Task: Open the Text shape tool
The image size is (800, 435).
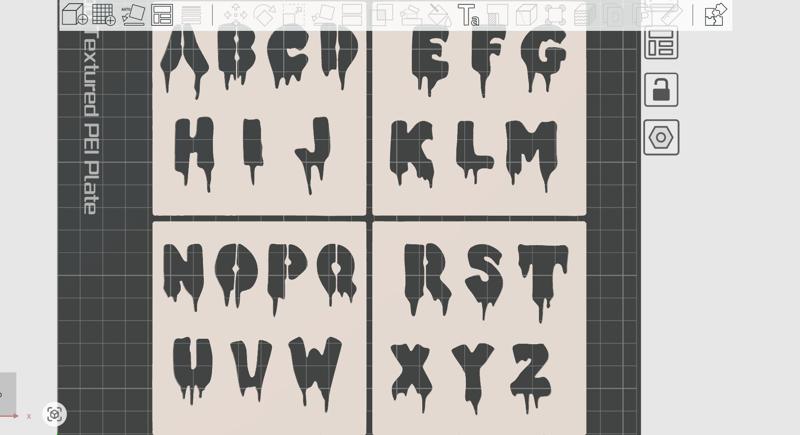Action: click(x=468, y=14)
